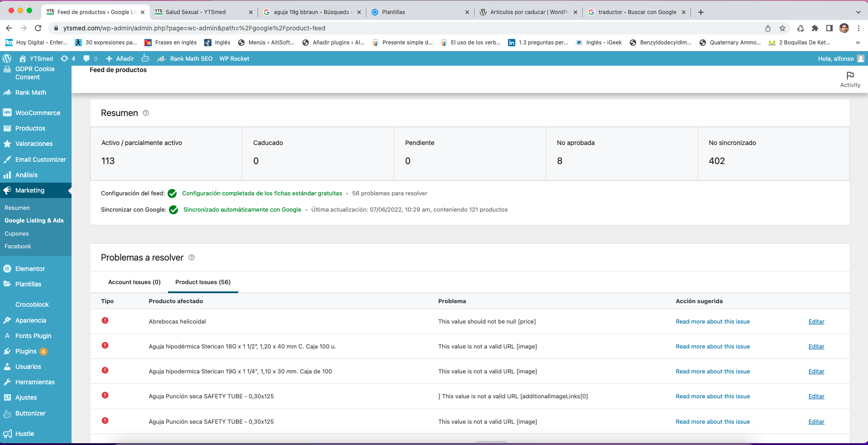Click the updates icon in admin bar
The height and width of the screenshot is (445, 868).
[x=65, y=58]
